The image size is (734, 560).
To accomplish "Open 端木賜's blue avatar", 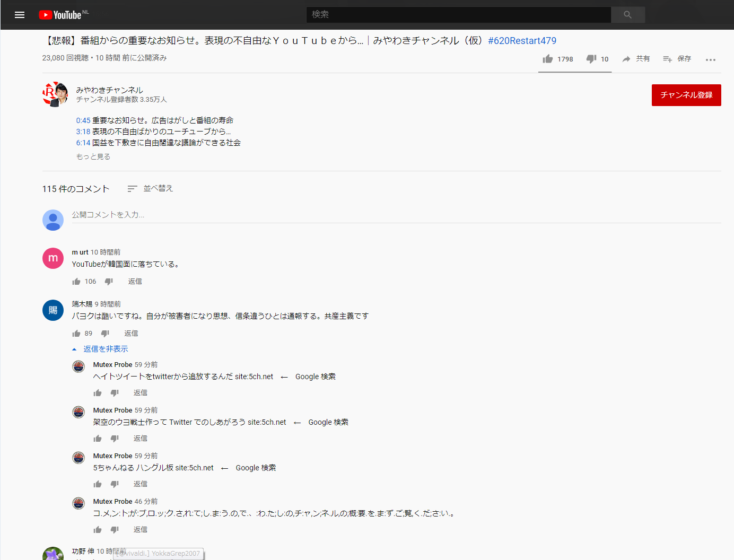I will tap(53, 310).
